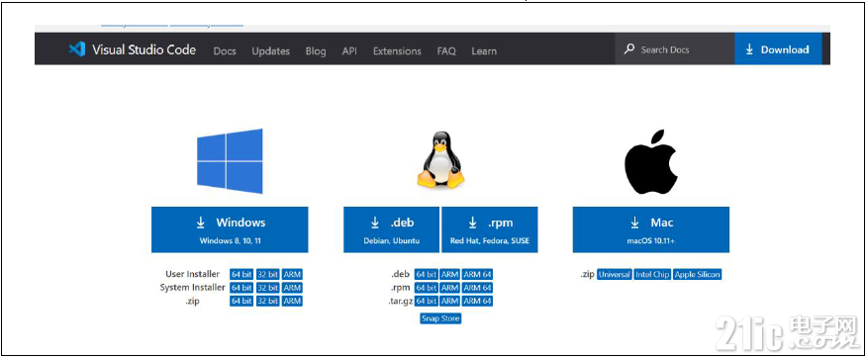This screenshot has width=868, height=358.
Task: Click the "User Installer" label
Action: [x=193, y=275]
